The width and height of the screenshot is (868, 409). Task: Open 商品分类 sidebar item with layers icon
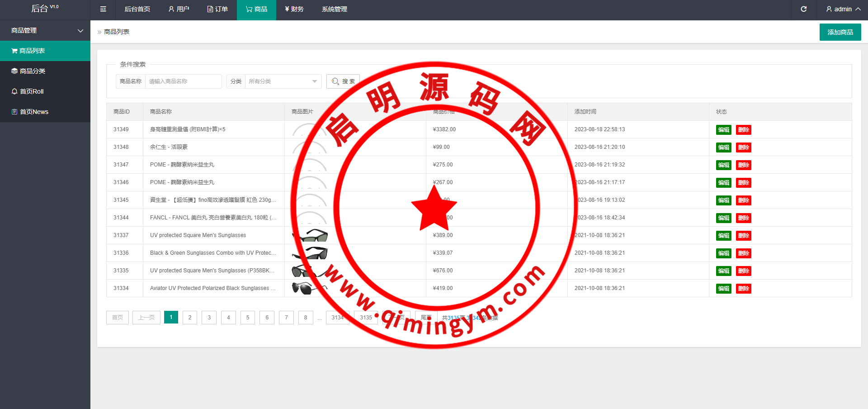point(45,71)
